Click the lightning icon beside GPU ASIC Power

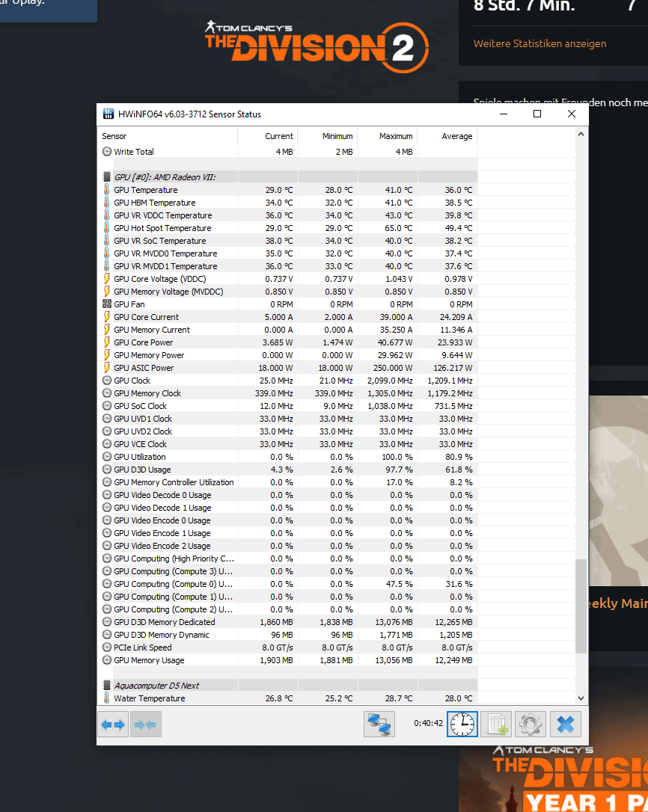(x=107, y=368)
